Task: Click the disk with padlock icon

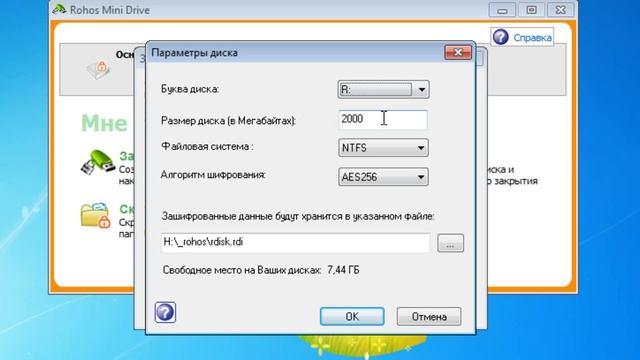Action: click(x=98, y=69)
